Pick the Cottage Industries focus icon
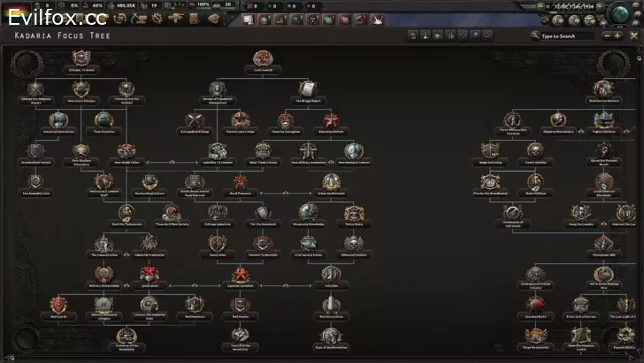The image size is (644, 363). point(218,213)
